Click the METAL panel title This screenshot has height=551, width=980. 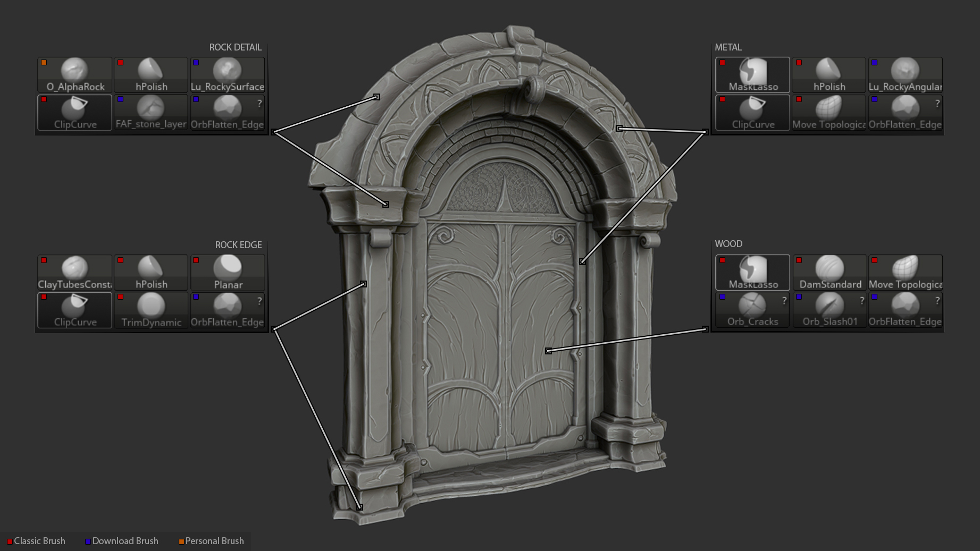click(x=728, y=47)
